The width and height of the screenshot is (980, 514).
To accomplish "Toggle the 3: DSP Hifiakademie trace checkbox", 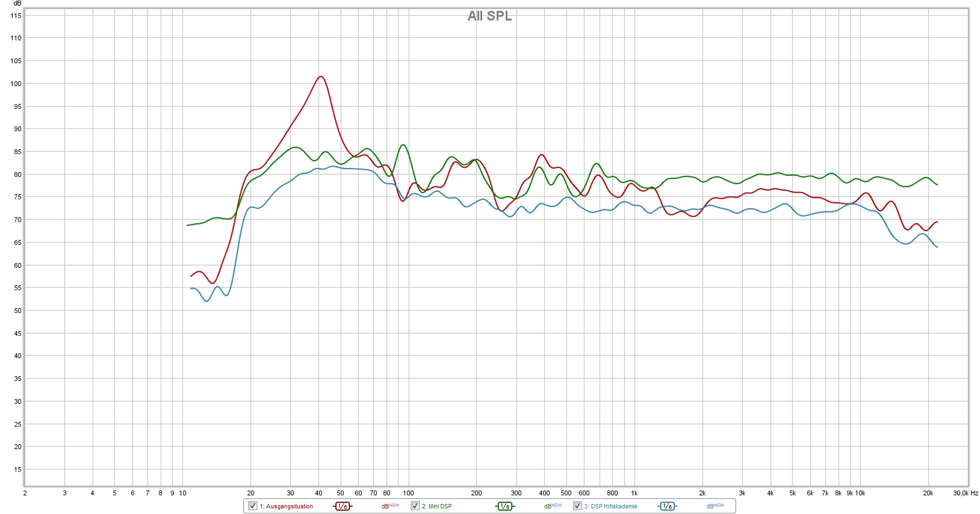I will (578, 506).
